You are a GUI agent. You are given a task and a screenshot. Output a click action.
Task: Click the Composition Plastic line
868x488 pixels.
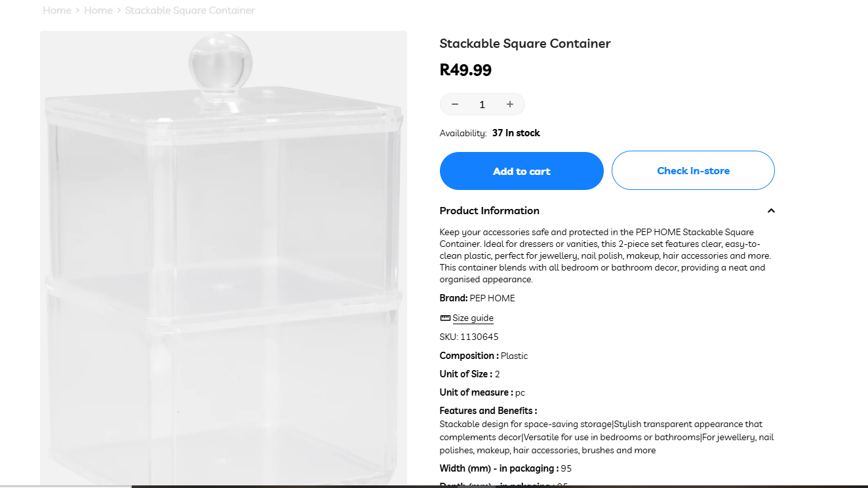pos(483,356)
